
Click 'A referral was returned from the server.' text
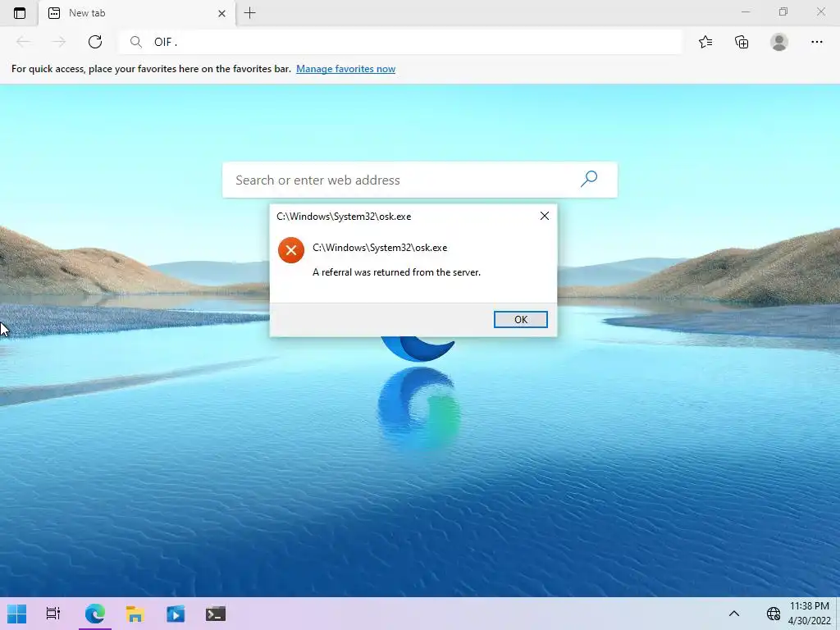pos(396,272)
